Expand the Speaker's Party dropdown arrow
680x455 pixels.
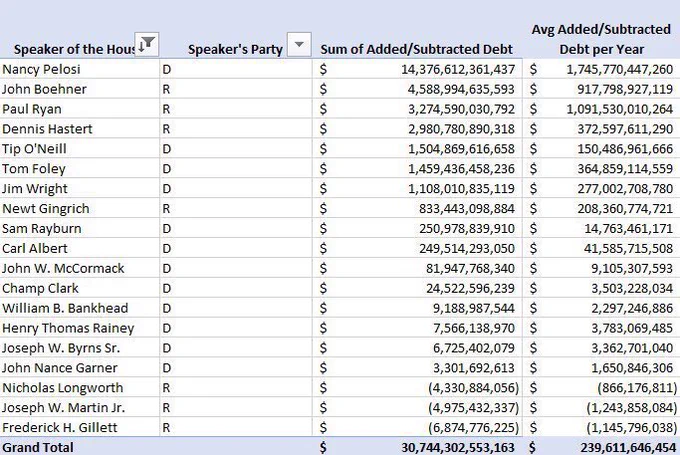coord(299,44)
